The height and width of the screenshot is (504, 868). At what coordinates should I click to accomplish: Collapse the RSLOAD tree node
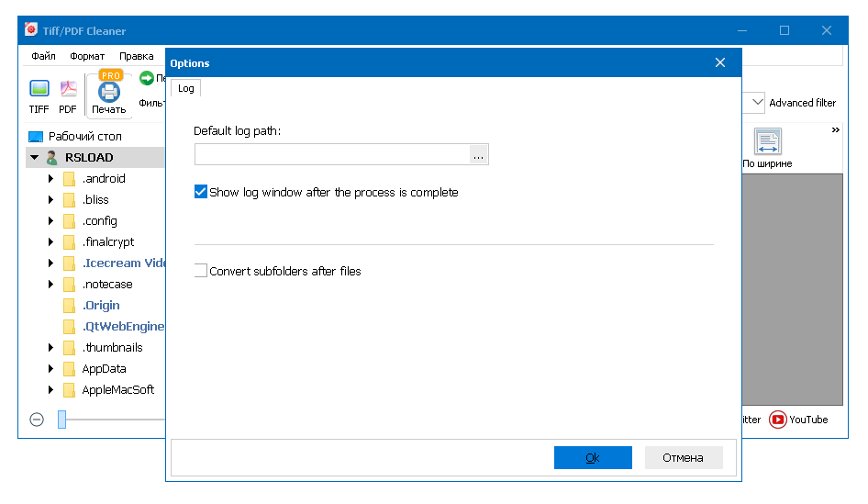35,158
